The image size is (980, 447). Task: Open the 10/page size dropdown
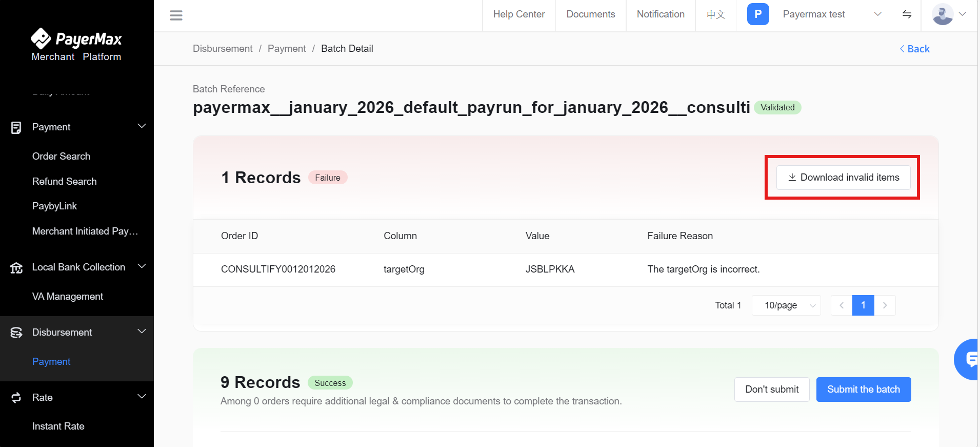786,305
